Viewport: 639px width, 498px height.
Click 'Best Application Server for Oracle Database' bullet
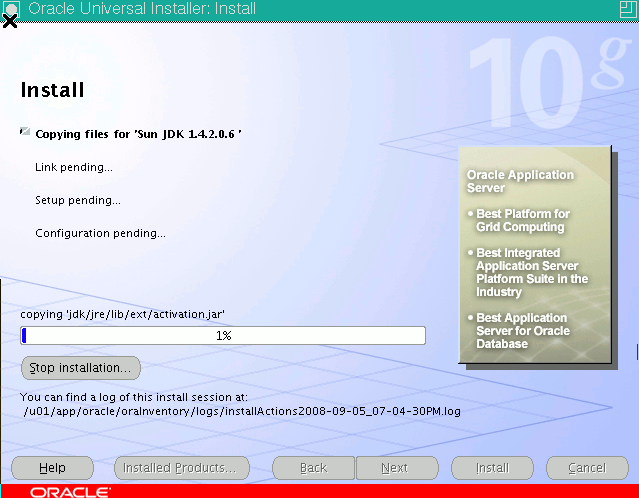pyautogui.click(x=519, y=331)
